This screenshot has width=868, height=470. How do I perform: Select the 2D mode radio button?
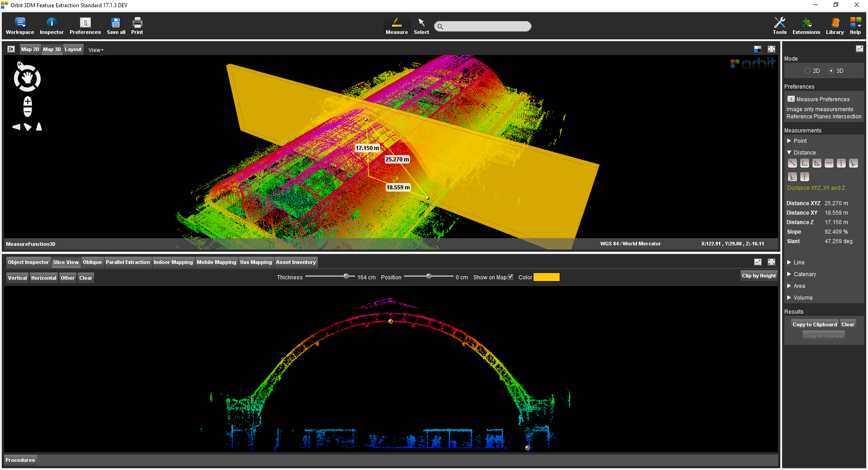tap(807, 71)
